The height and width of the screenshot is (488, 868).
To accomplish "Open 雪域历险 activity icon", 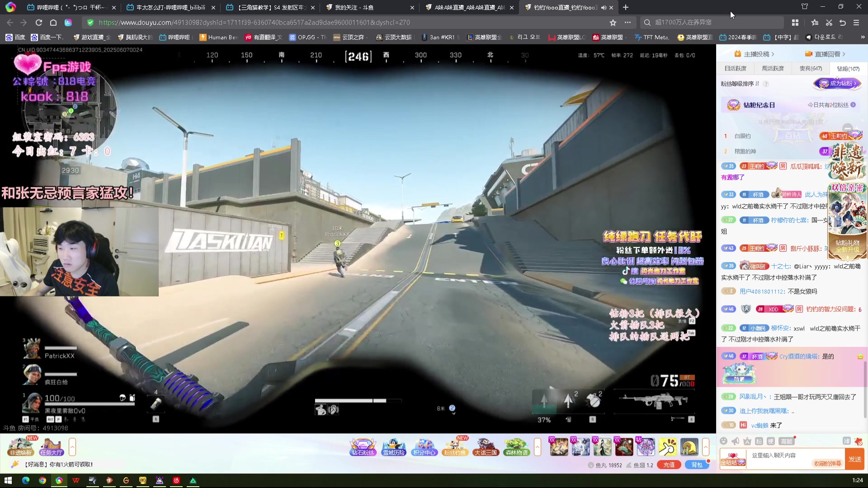I will pos(393,447).
